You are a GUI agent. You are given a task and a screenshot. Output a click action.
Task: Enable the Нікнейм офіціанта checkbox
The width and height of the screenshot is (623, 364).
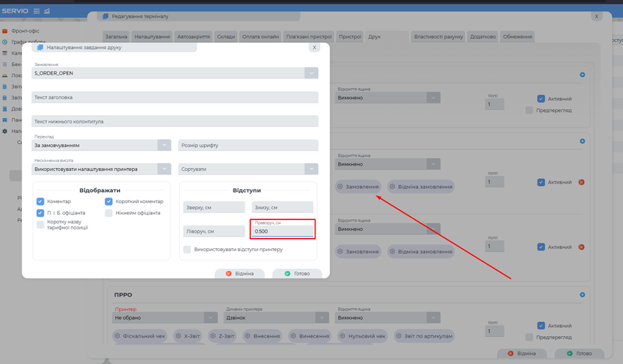click(x=110, y=212)
